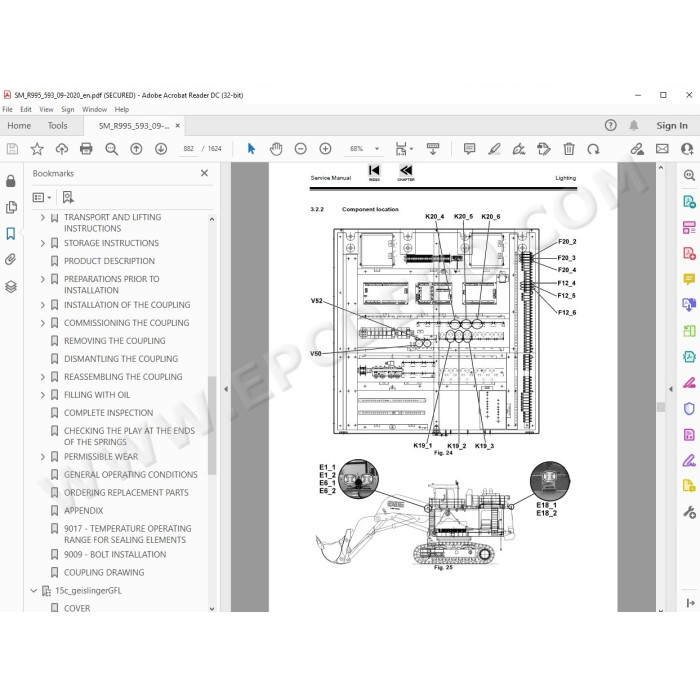Click the document vertical scrollbar thumb
700x700 pixels.
(x=661, y=407)
